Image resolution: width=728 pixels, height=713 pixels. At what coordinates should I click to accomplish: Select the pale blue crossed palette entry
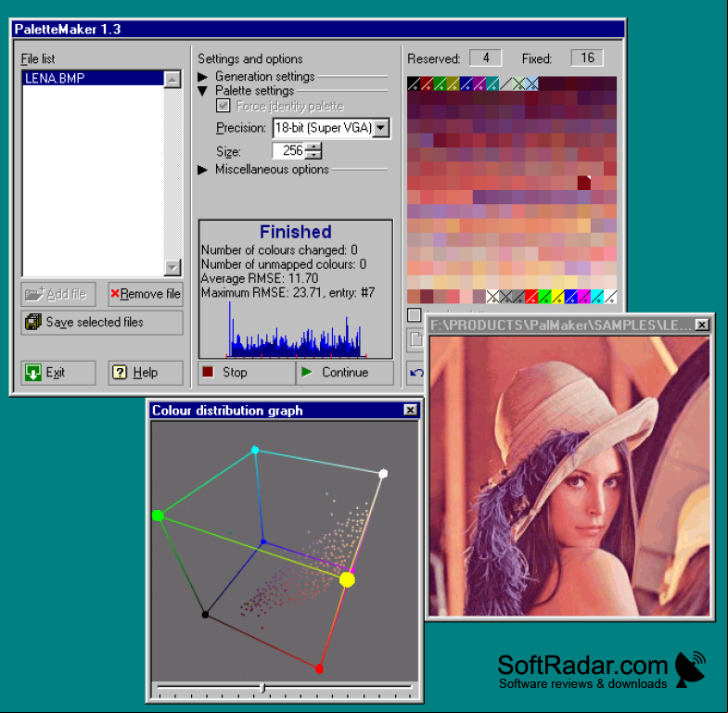click(x=531, y=83)
